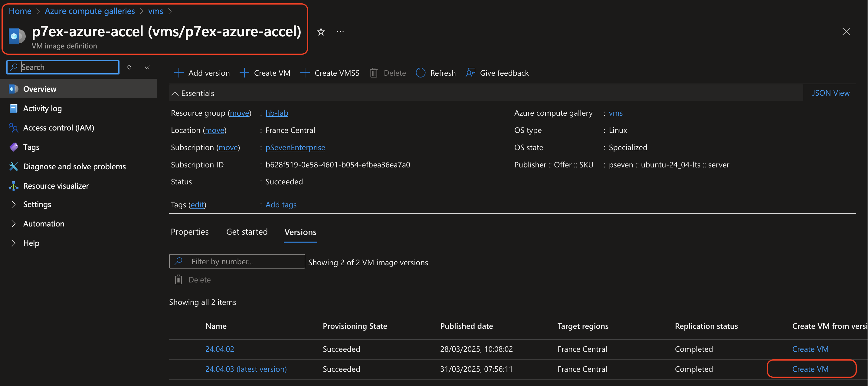
Task: Open Access control (IAM)
Action: (58, 128)
